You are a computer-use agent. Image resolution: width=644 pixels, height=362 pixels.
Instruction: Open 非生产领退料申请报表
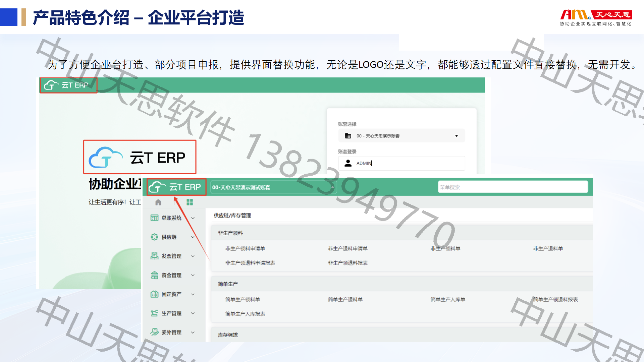[x=250, y=263]
